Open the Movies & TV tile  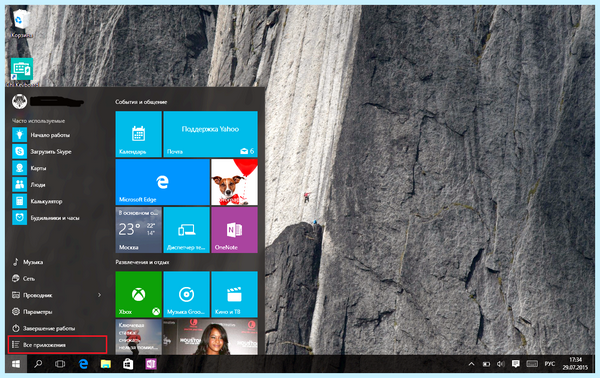pos(234,294)
